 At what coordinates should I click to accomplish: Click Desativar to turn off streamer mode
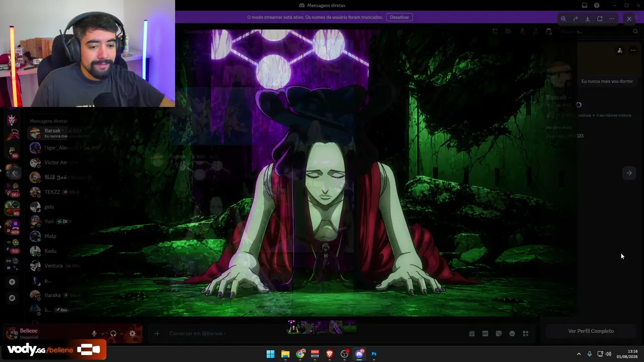point(399,17)
